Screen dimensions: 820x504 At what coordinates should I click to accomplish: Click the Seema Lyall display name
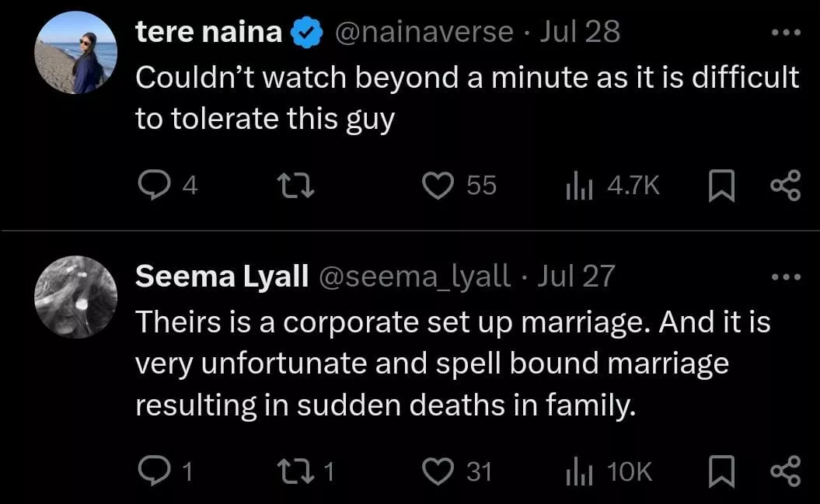point(222,276)
